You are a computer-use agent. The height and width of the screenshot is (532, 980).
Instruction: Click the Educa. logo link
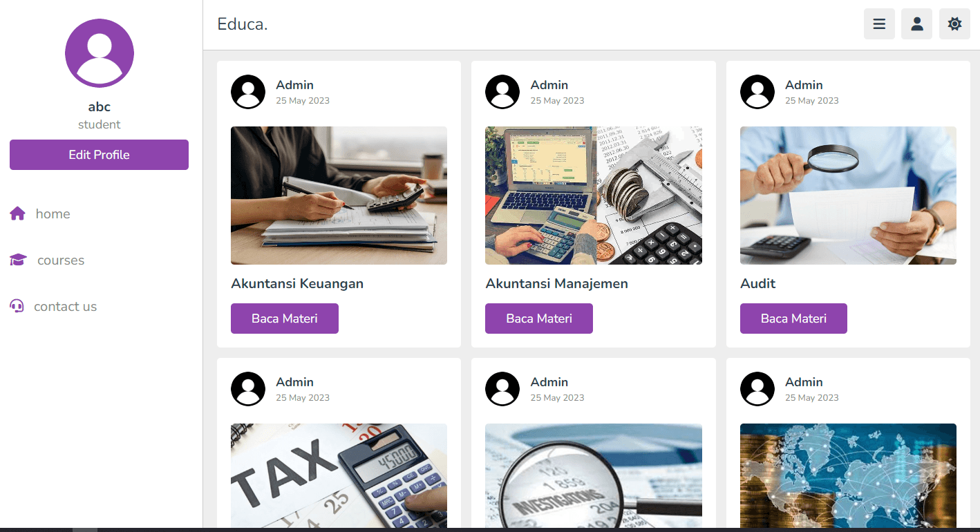pyautogui.click(x=243, y=24)
